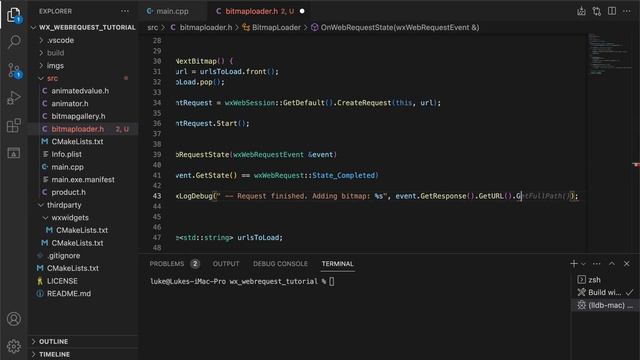Image resolution: width=640 pixels, height=360 pixels.
Task: Open the Search view in activity bar
Action: pos(14,42)
